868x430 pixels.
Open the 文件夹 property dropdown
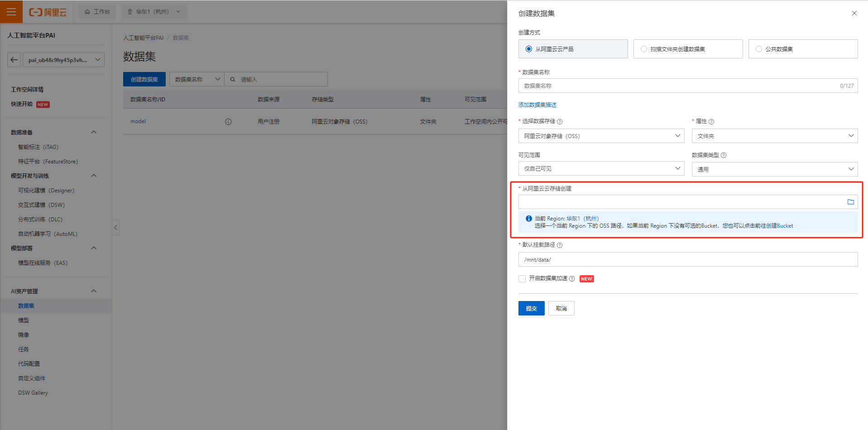pyautogui.click(x=775, y=136)
